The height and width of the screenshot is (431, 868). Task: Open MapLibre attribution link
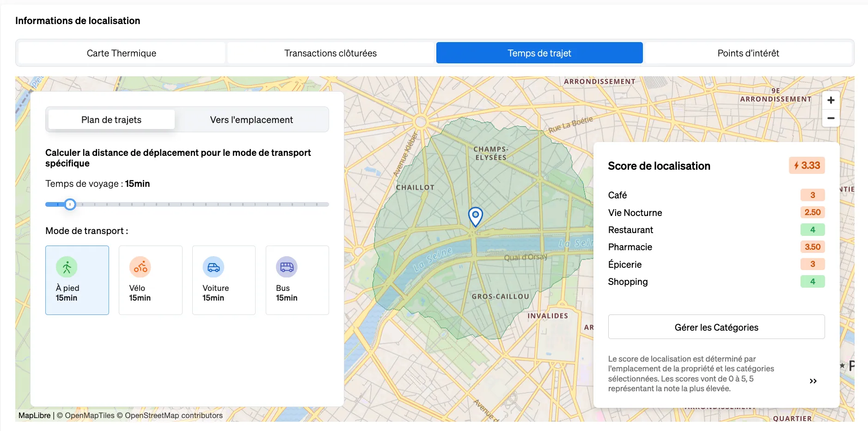pos(35,415)
